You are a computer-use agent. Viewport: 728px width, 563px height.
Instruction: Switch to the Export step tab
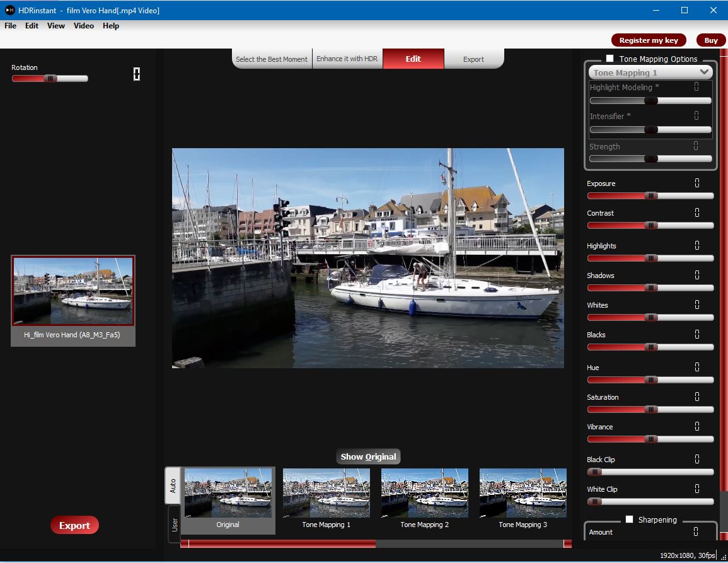pyautogui.click(x=473, y=59)
